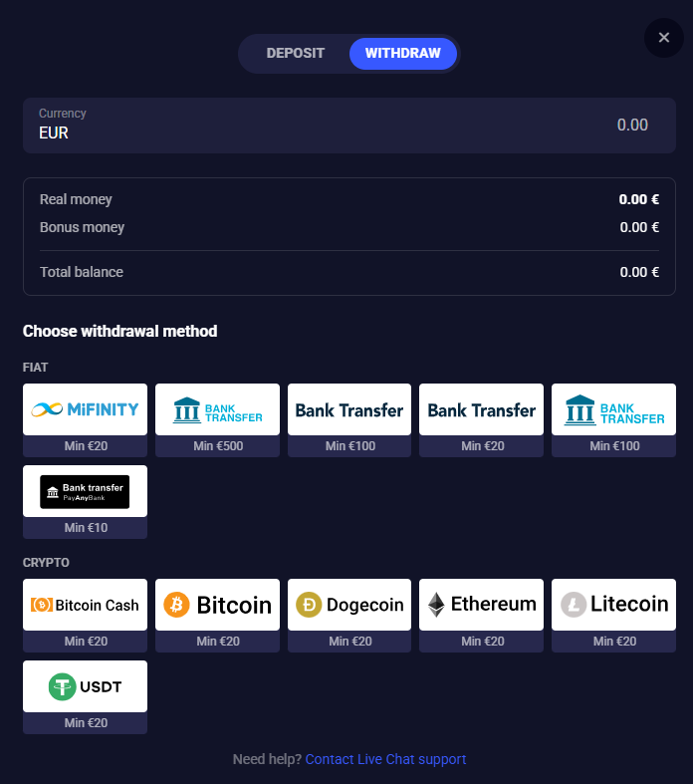Open the EUR currency selector
Viewport: 693px width, 784px height.
pos(149,126)
